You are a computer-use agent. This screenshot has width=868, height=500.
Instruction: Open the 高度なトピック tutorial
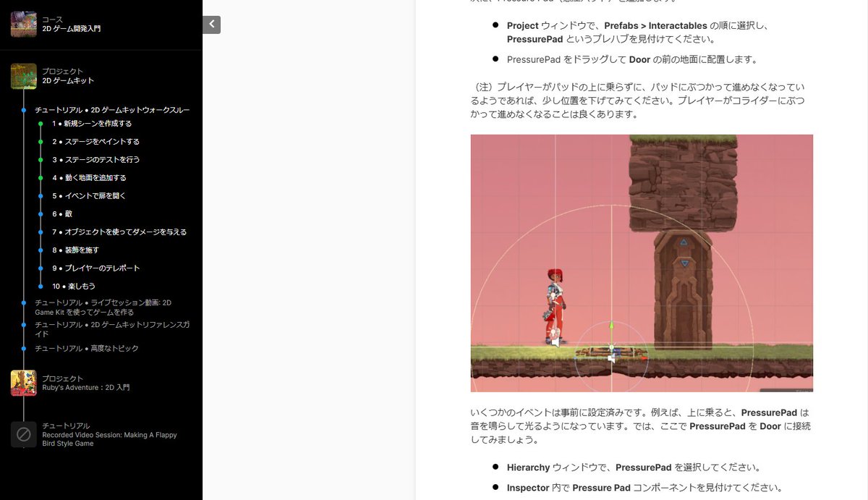(87, 349)
